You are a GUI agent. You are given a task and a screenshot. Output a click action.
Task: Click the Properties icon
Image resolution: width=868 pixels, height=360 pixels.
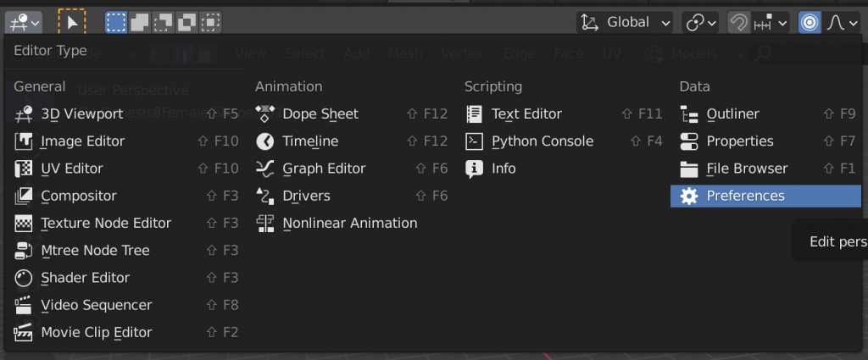[x=689, y=141]
